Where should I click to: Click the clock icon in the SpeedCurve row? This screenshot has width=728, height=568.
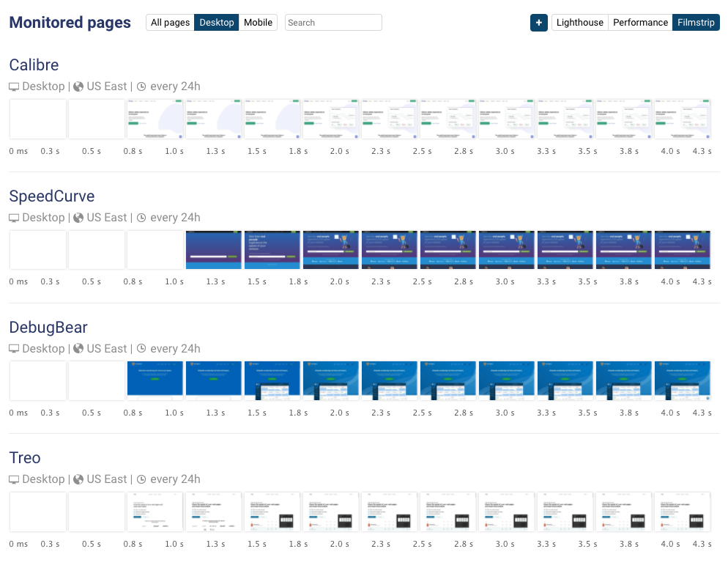[141, 218]
